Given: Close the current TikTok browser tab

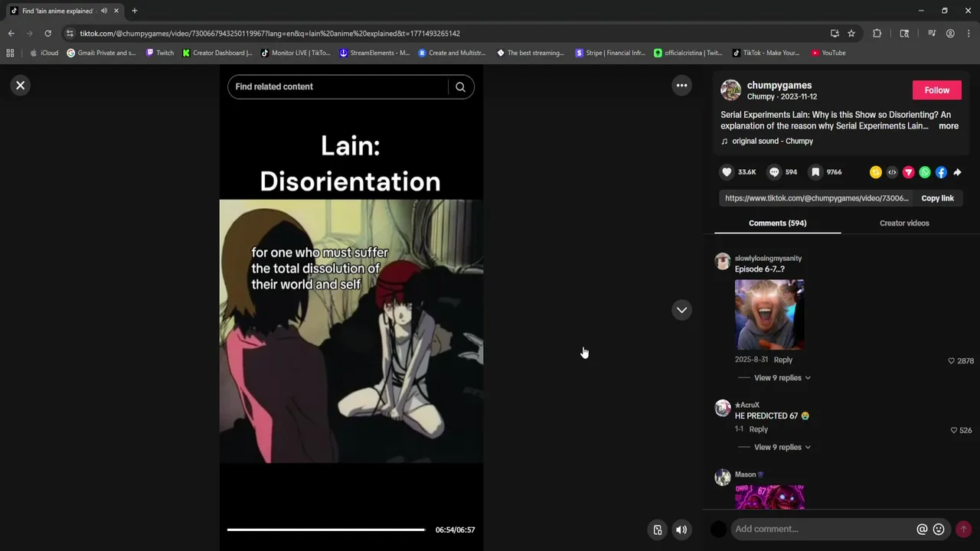Looking at the screenshot, I should click(x=116, y=11).
